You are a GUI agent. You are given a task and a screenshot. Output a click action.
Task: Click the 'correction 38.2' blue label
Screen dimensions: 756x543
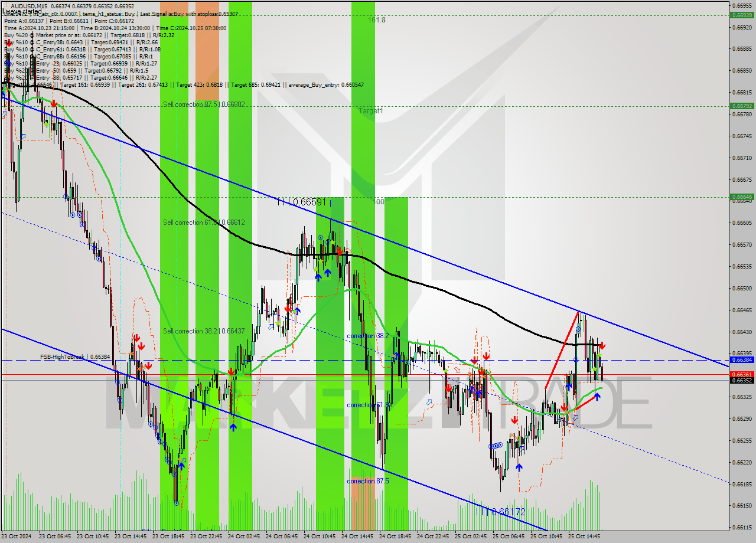(x=367, y=336)
